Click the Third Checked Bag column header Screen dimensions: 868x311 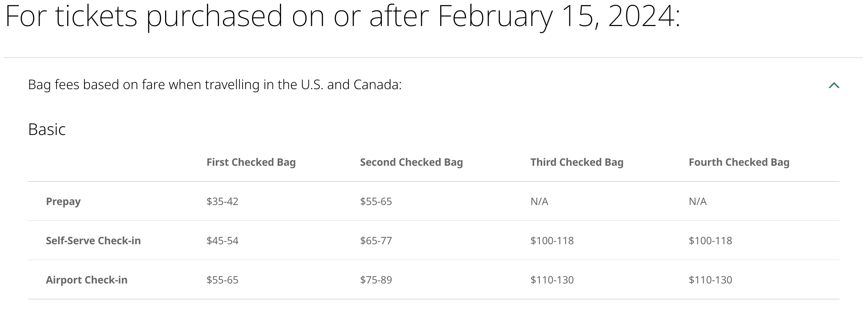(x=577, y=162)
